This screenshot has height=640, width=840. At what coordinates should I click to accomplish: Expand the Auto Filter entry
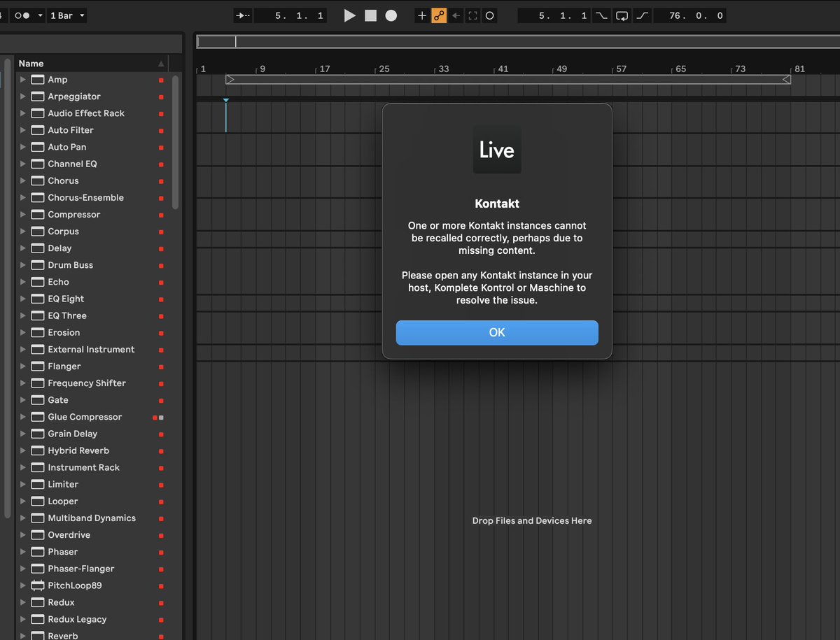point(23,130)
